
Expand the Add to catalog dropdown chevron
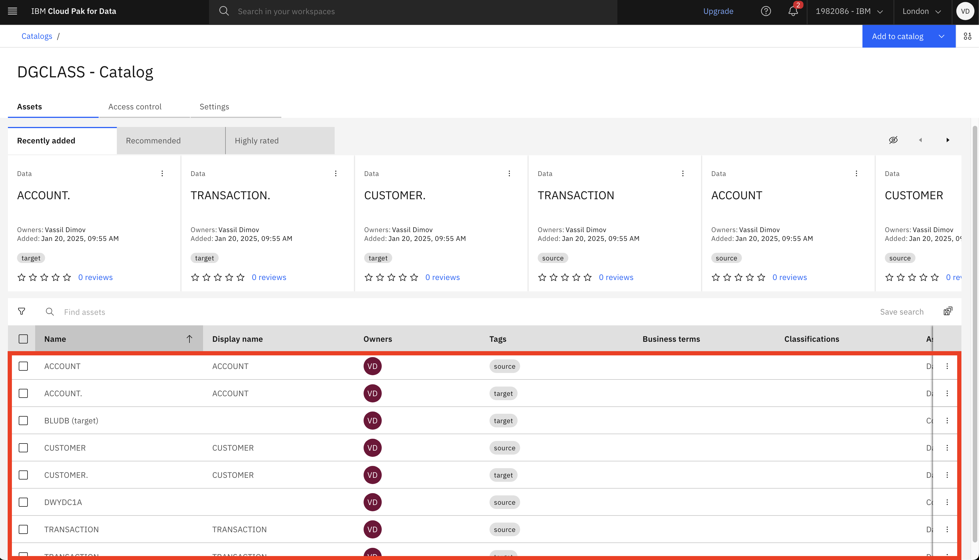coord(942,36)
